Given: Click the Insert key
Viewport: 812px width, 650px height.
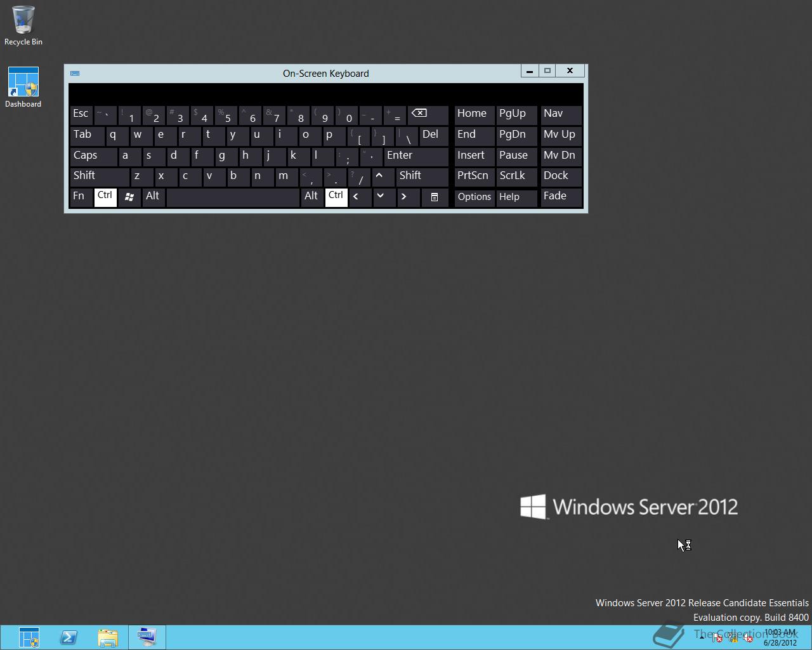Looking at the screenshot, I should pos(475,156).
